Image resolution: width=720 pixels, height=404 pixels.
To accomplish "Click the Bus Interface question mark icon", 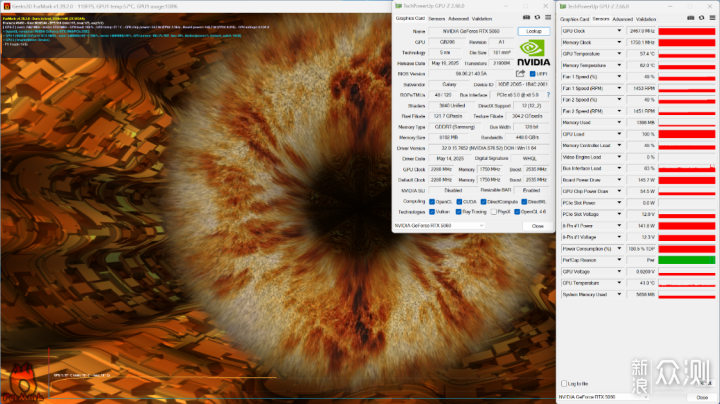I will pos(548,95).
